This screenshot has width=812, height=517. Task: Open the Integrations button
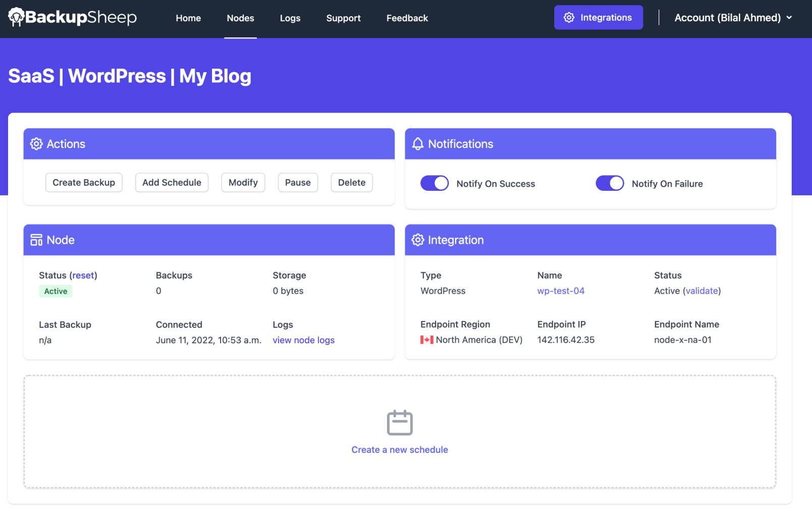tap(599, 18)
